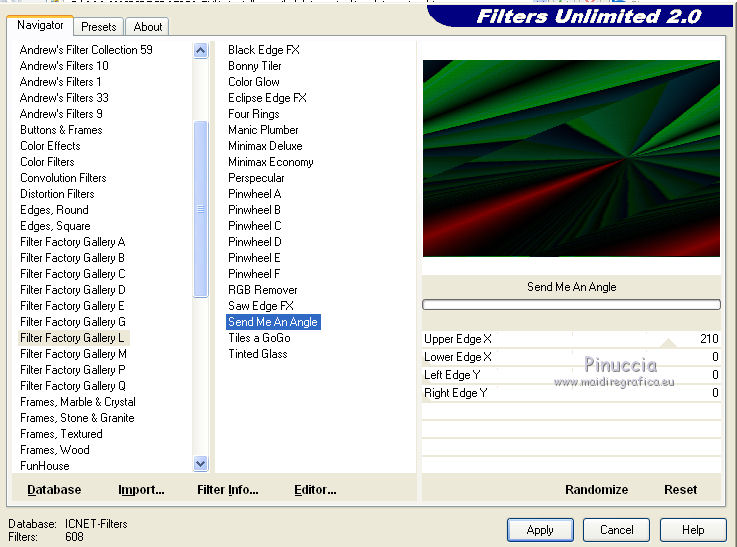737x547 pixels.
Task: Choose Black Edge FX filter
Action: 264,50
